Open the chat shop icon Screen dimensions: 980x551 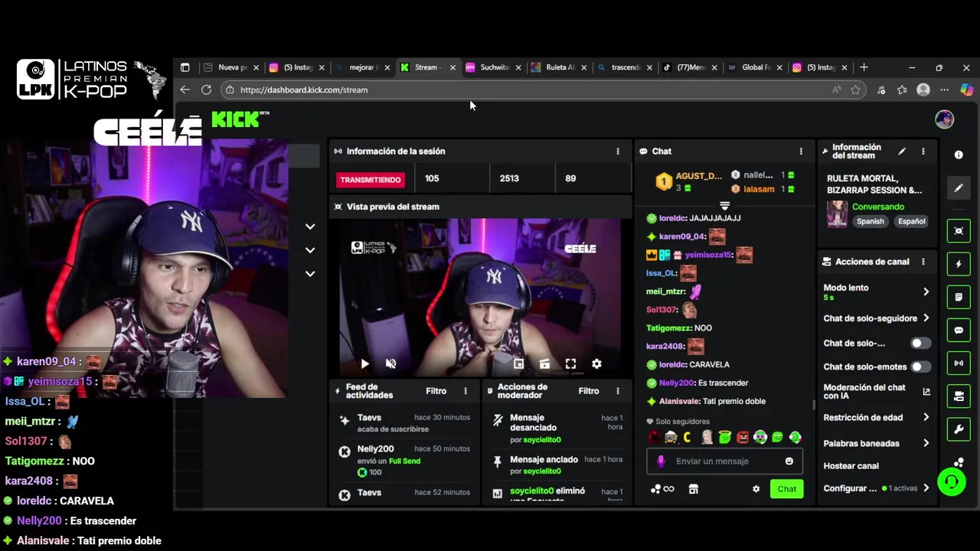(694, 489)
